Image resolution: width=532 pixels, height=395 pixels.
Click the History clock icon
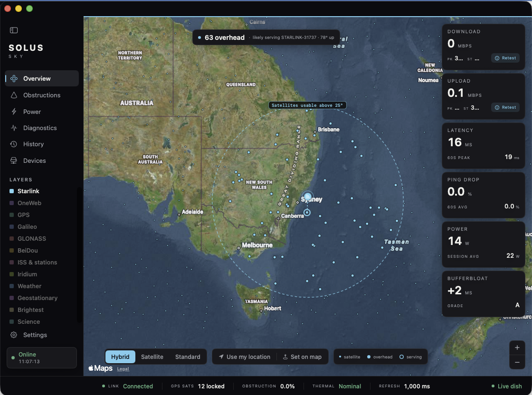(x=14, y=144)
